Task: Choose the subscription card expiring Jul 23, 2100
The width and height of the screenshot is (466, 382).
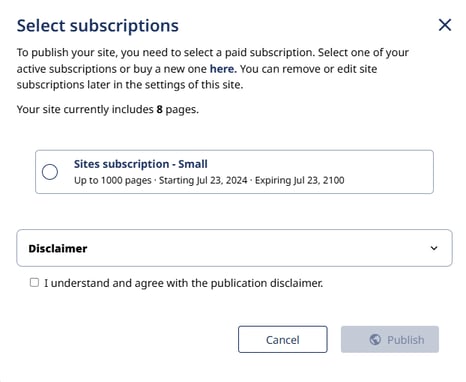Action: 234,172
